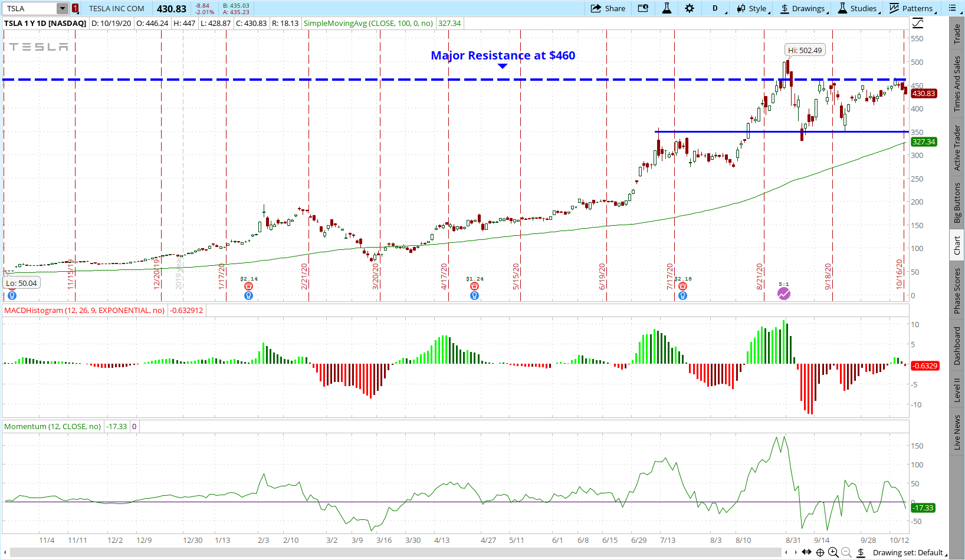Open the flask Edit Studies icon beside Share

[667, 8]
